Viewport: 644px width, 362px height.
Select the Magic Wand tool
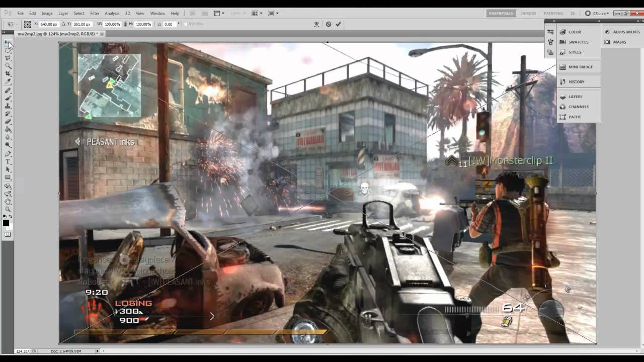point(8,65)
